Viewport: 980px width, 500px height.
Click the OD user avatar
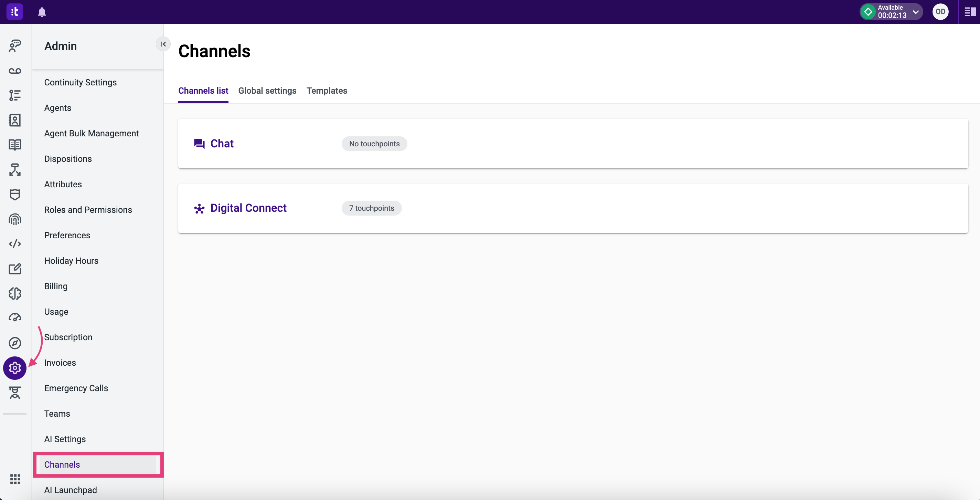click(940, 12)
